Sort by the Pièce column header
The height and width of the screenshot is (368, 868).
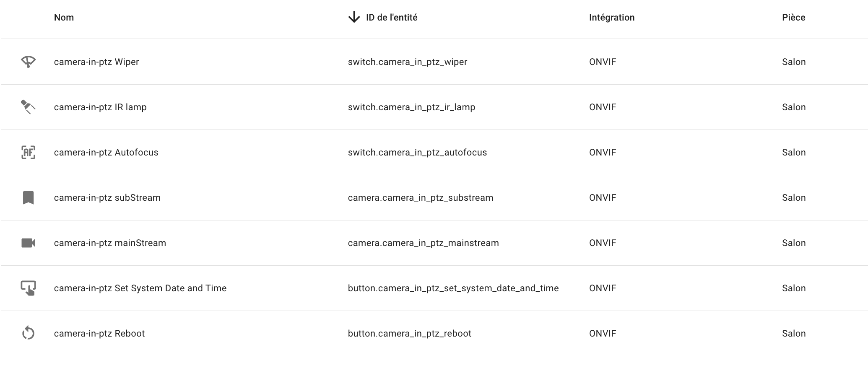[793, 17]
